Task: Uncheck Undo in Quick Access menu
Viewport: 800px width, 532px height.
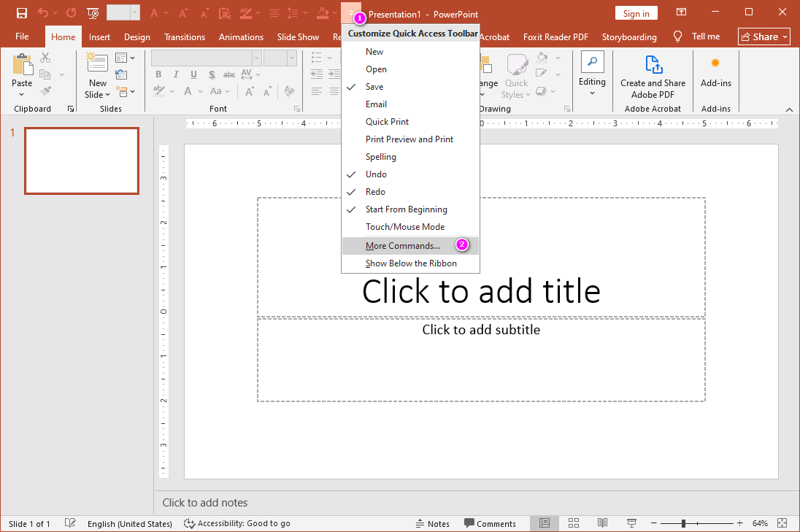Action: click(x=376, y=174)
